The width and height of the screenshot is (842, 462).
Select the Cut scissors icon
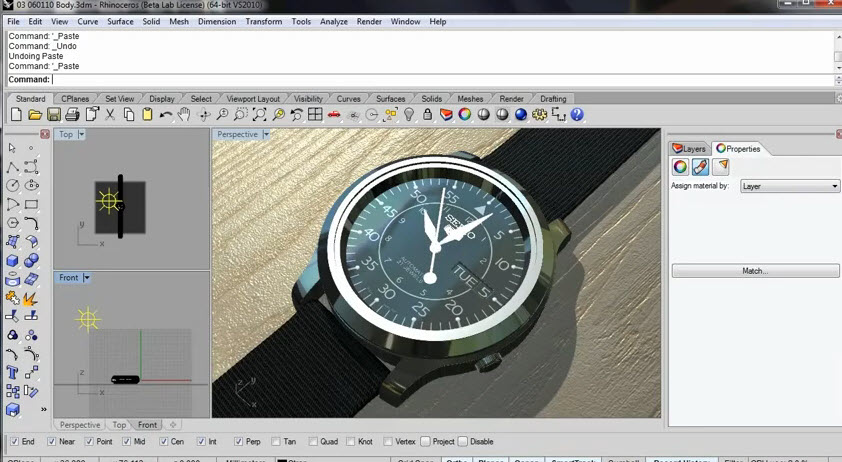coord(110,114)
